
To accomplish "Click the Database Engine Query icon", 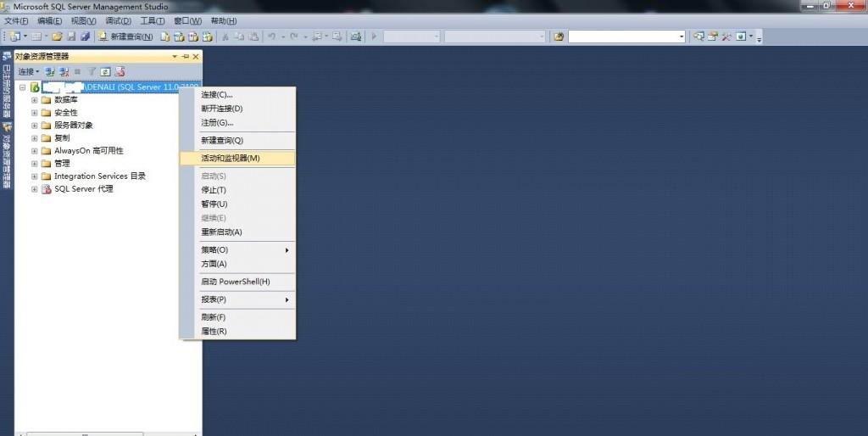I will [x=165, y=36].
